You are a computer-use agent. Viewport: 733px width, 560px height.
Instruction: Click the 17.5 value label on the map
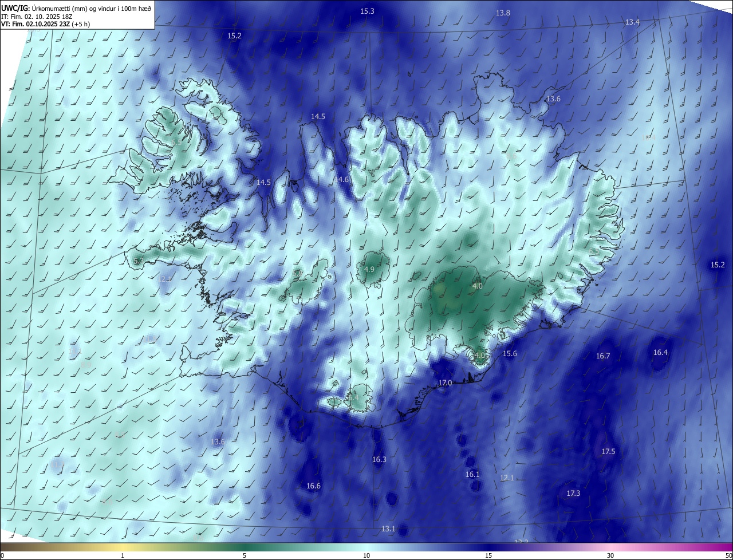coord(608,451)
